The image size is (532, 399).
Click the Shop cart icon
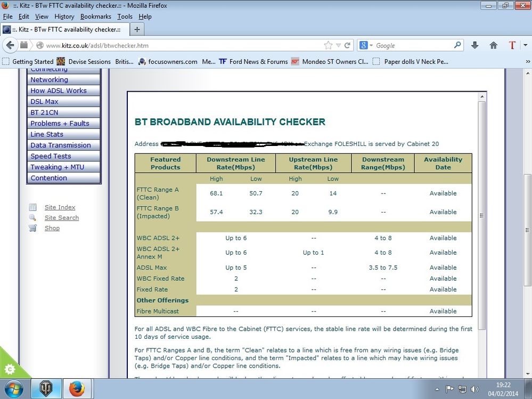[x=32, y=228]
